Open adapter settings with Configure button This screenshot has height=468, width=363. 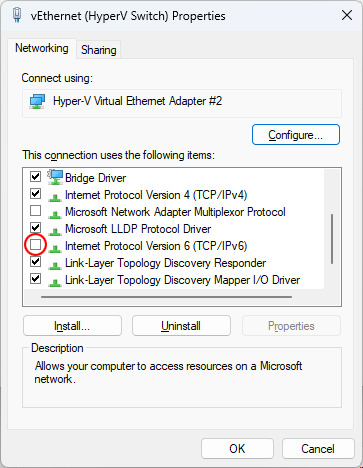pyautogui.click(x=296, y=135)
